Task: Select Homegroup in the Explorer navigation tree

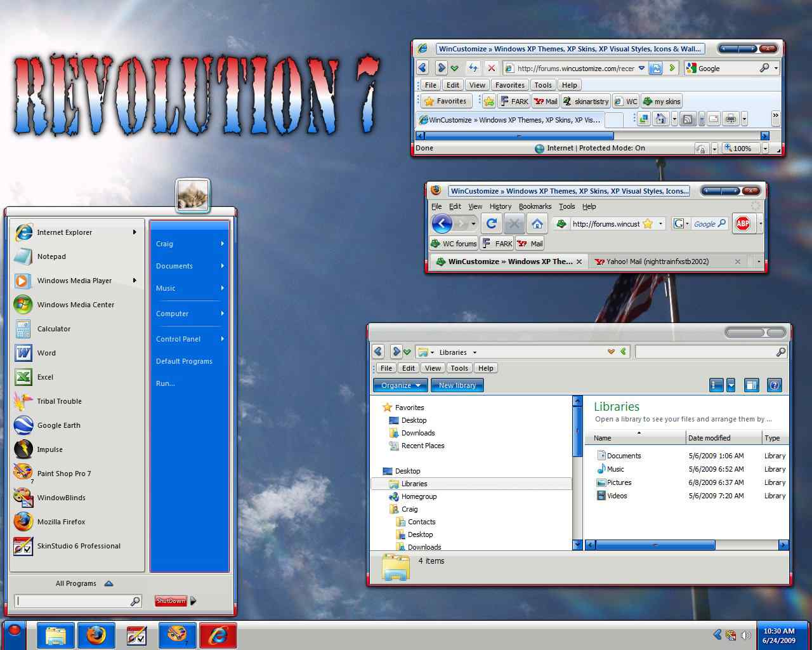Action: 419,496
